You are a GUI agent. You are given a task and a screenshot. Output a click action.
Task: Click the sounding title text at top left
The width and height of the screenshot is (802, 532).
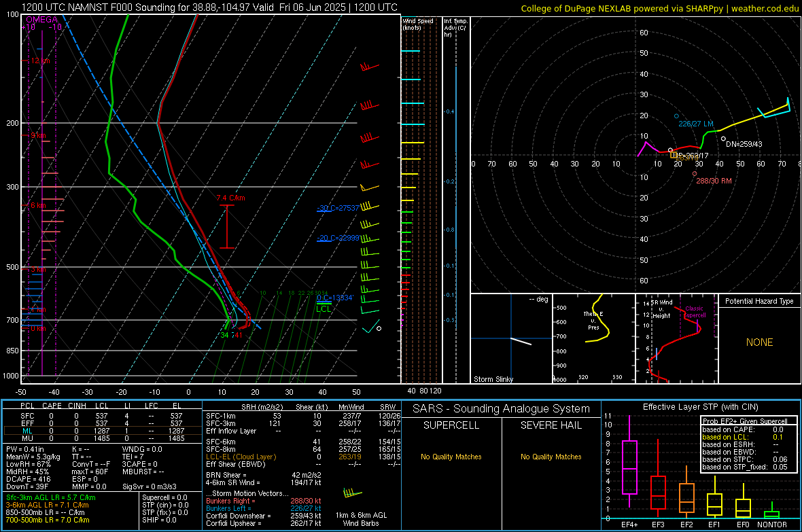coord(209,7)
